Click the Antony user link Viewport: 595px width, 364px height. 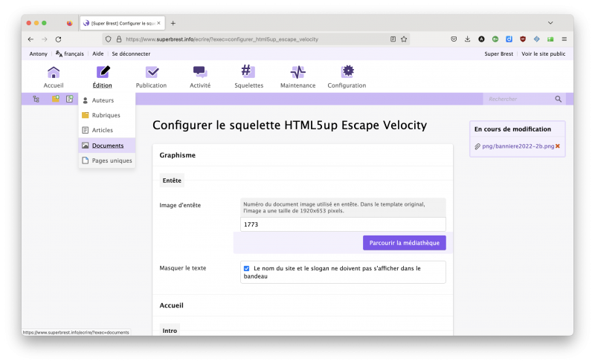click(x=39, y=53)
